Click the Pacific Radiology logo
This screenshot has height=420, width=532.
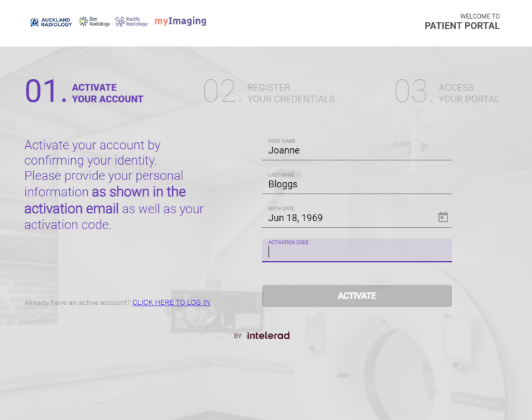tap(132, 22)
